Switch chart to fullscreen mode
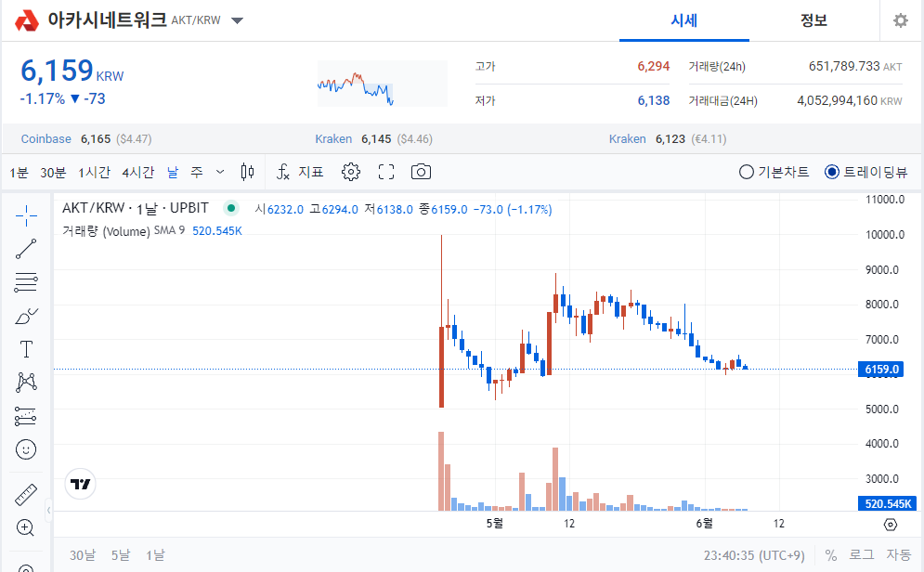This screenshot has width=924, height=572. 386,172
